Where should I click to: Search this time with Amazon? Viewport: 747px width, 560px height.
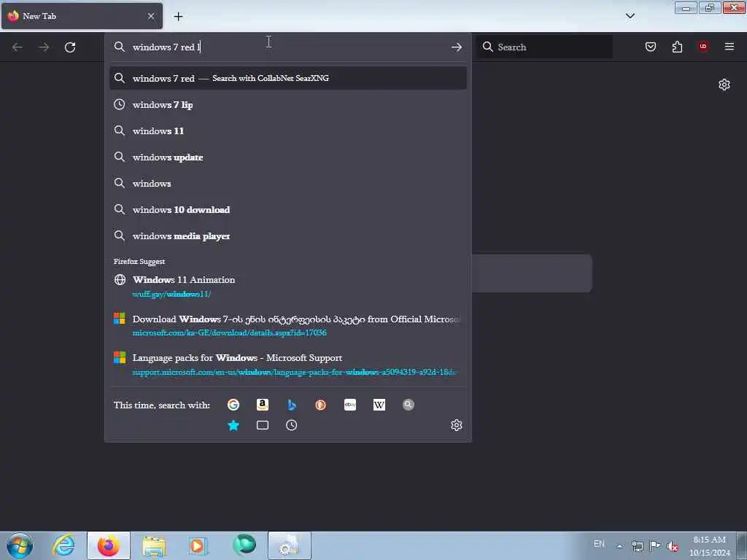point(263,405)
